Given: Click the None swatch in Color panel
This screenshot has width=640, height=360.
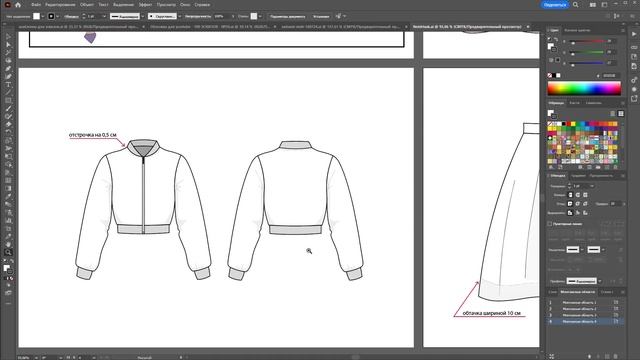Looking at the screenshot, I should [x=549, y=76].
